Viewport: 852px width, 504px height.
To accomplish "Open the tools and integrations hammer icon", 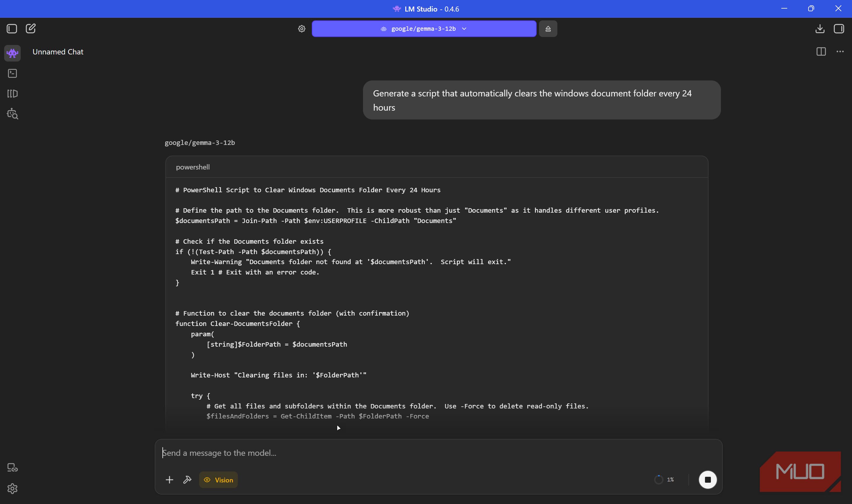I will 188,479.
